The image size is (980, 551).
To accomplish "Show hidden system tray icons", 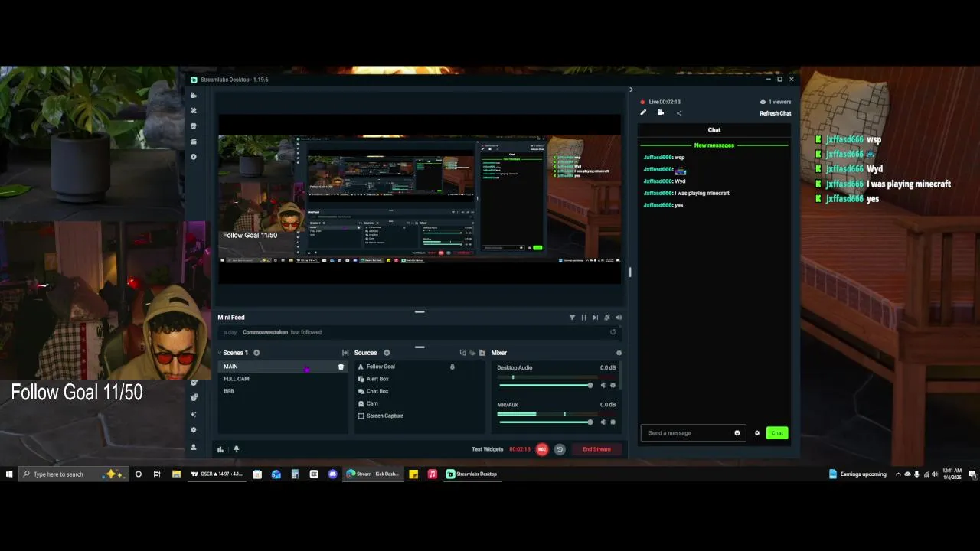I will pos(898,474).
